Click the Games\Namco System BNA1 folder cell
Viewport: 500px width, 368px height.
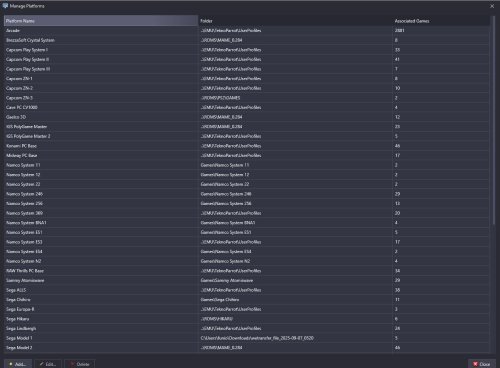click(x=295, y=223)
